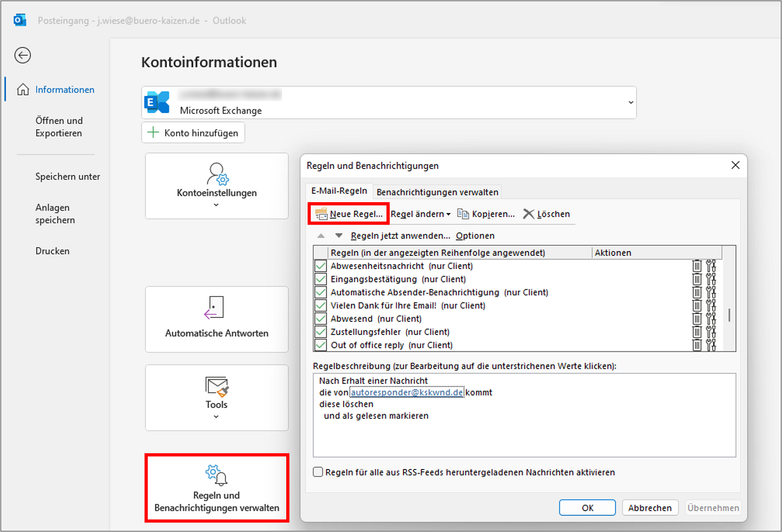Expand the Kontoeinstellungen chevron

pyautogui.click(x=216, y=205)
